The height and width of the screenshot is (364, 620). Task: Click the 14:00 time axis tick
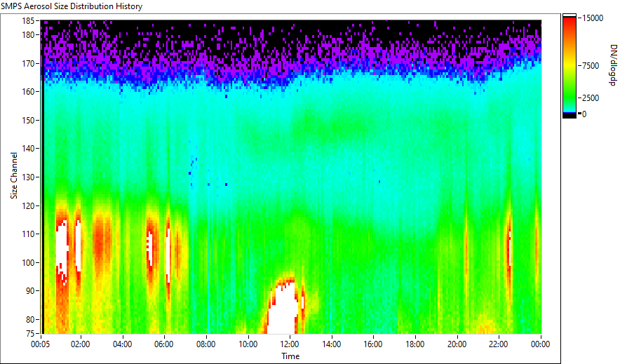click(x=331, y=344)
